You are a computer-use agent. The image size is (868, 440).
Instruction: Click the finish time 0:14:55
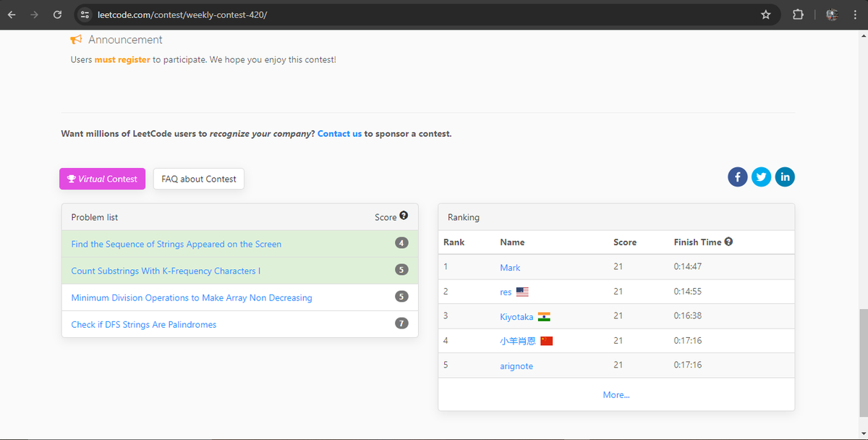(688, 291)
